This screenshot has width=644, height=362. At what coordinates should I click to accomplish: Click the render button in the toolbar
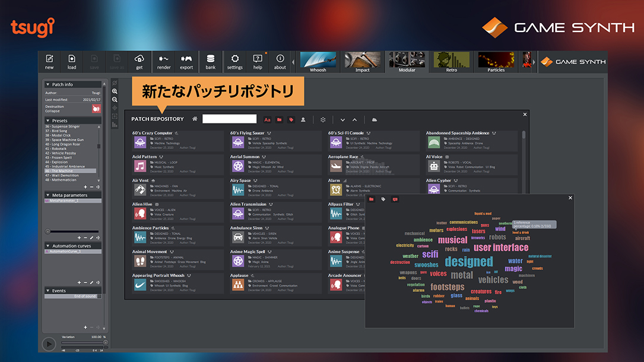[164, 62]
